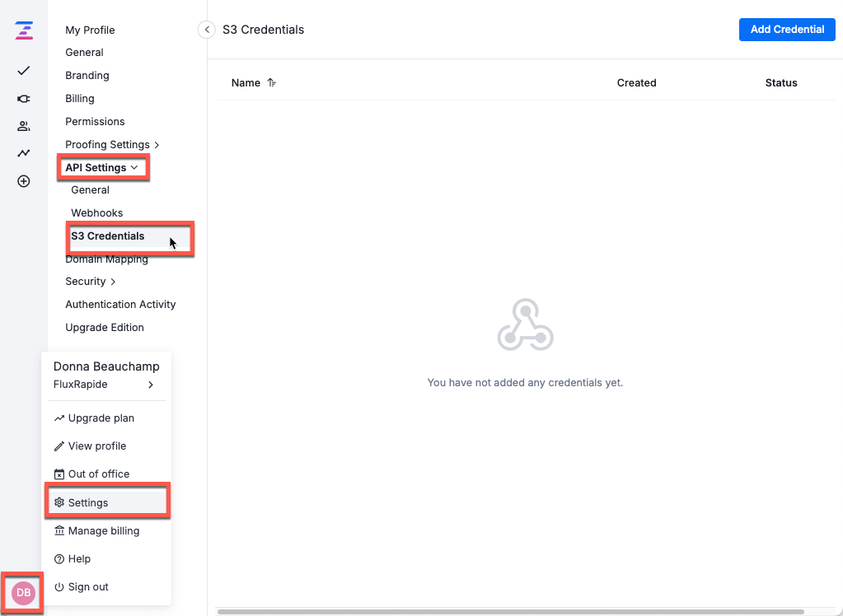The width and height of the screenshot is (843, 616).
Task: Click the horizontal scrollbar at bottom
Action: point(511,612)
